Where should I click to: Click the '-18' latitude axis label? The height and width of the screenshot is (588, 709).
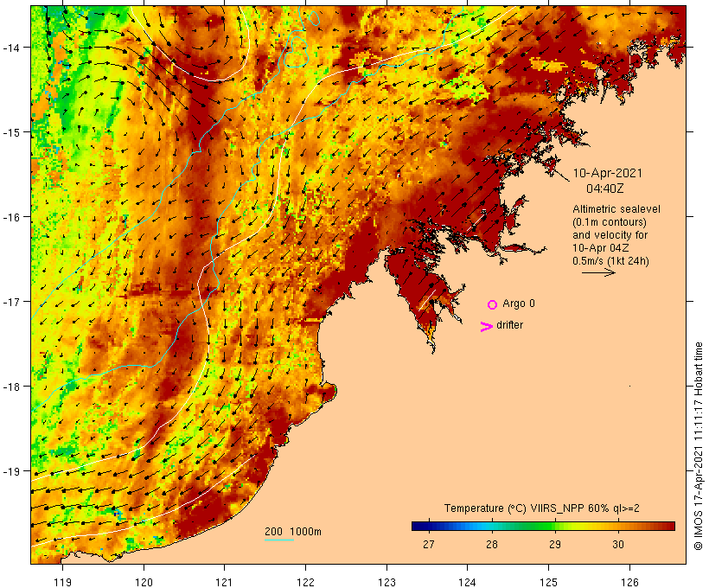pos(11,387)
